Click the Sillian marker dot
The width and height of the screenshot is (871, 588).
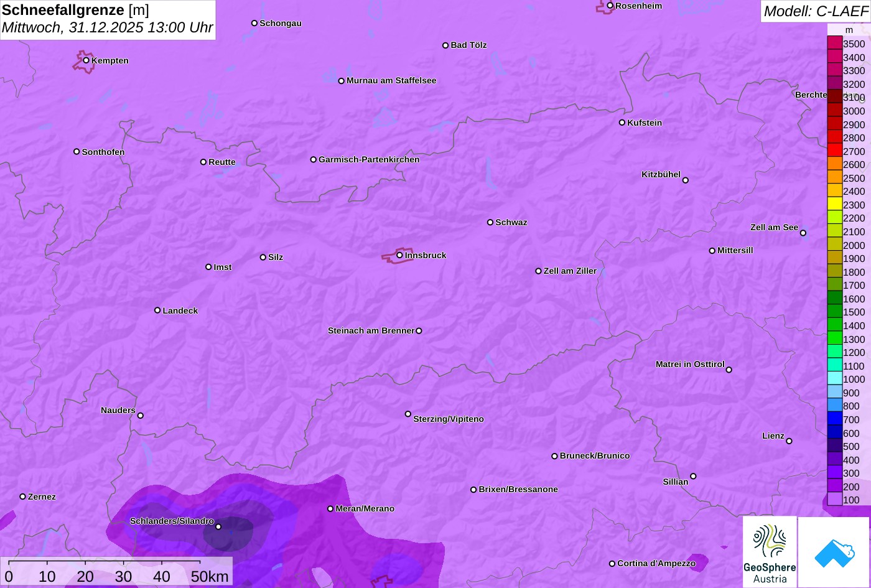coord(693,477)
